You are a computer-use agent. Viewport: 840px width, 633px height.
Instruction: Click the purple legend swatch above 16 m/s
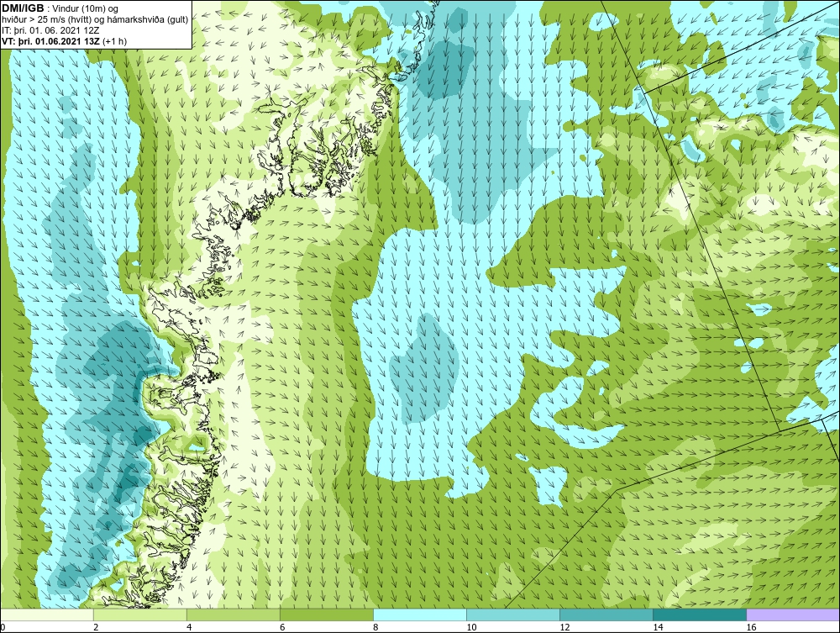(793, 615)
